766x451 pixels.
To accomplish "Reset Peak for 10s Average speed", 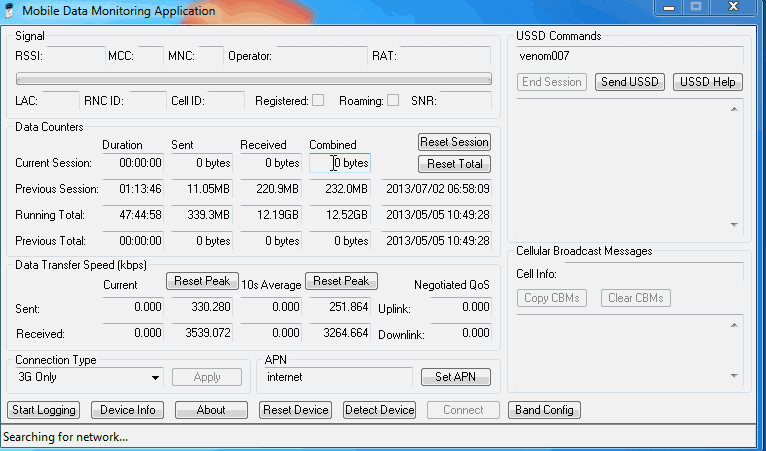I will pyautogui.click(x=341, y=281).
